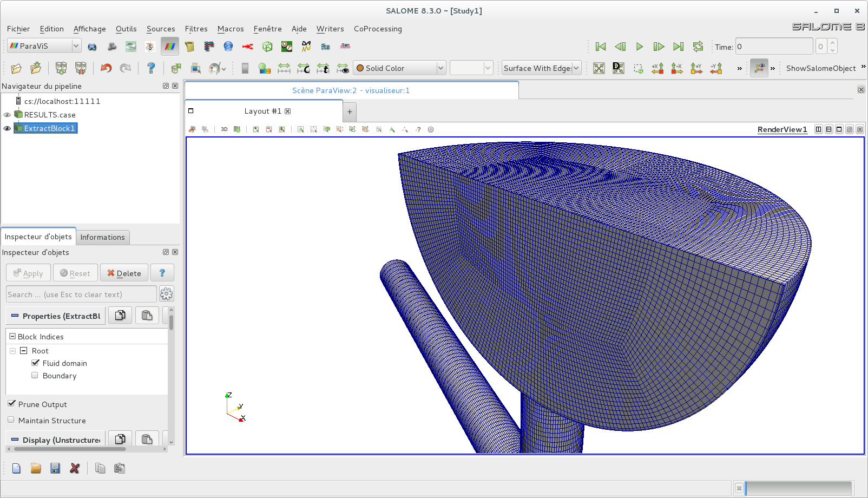Select RESULTS.case in the pipeline
The width and height of the screenshot is (868, 498).
(x=50, y=115)
